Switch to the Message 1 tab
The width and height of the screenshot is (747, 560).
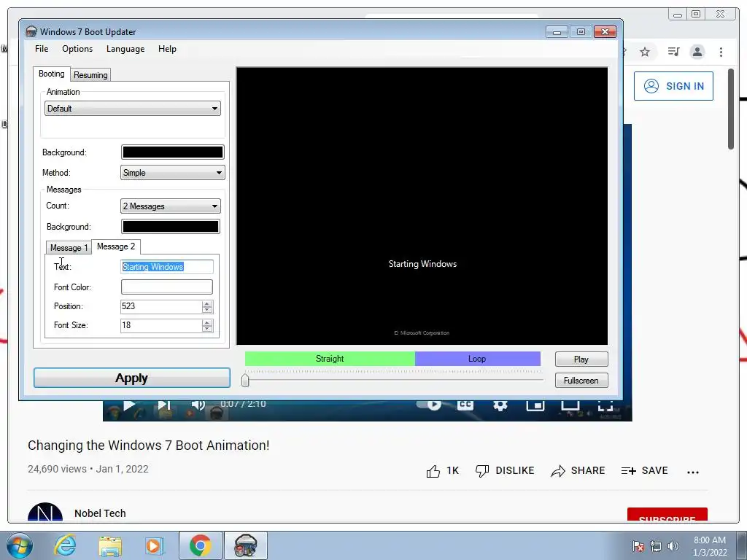(69, 248)
